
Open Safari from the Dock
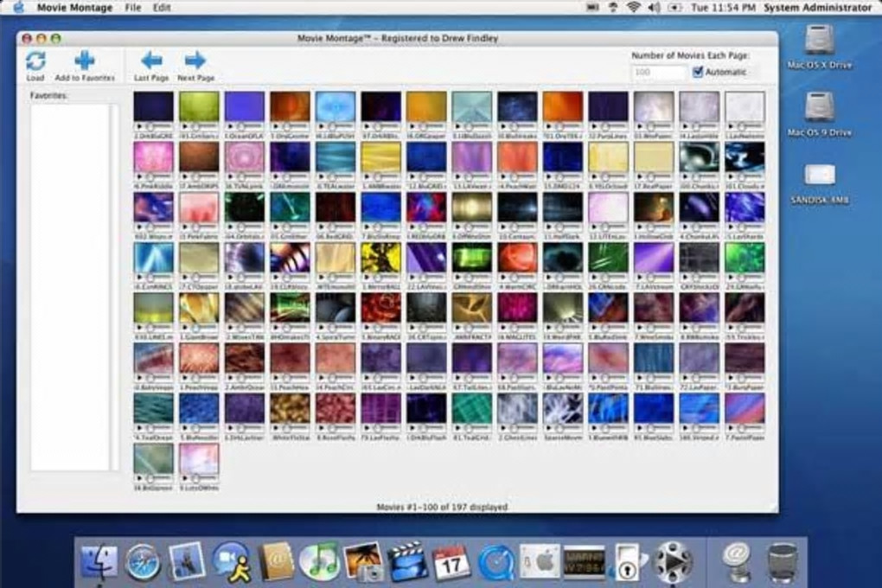click(x=143, y=562)
